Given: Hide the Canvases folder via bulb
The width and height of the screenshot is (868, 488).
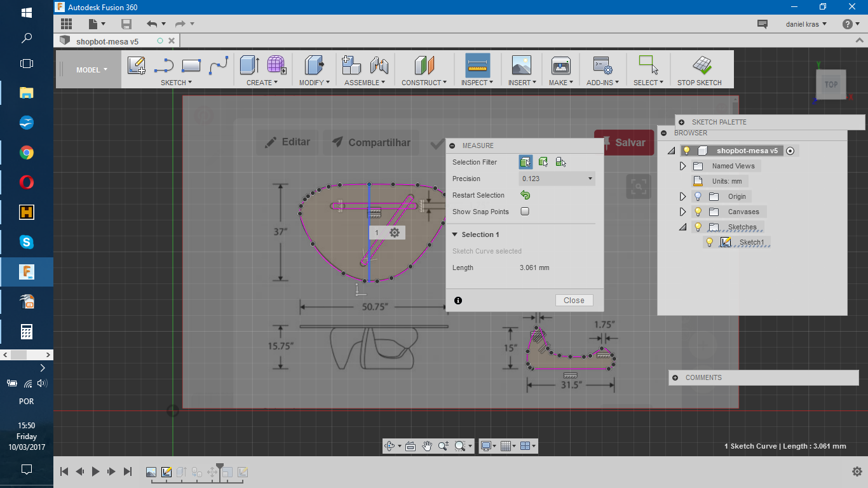Looking at the screenshot, I should point(698,212).
